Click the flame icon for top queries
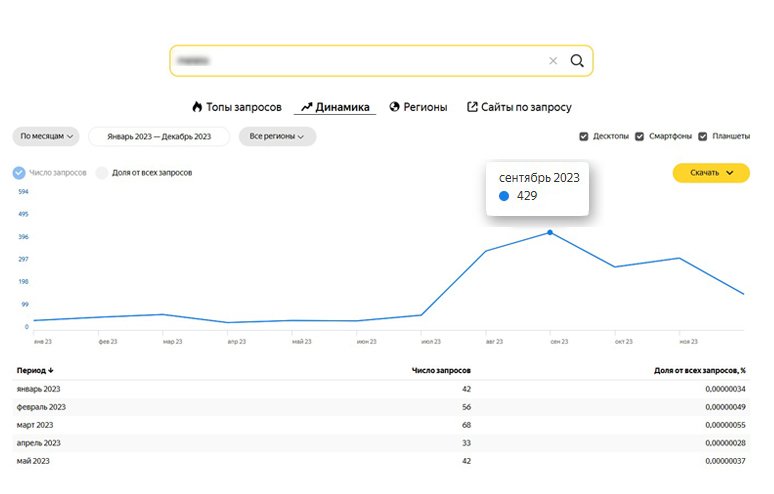The width and height of the screenshot is (774, 494). coord(197,107)
